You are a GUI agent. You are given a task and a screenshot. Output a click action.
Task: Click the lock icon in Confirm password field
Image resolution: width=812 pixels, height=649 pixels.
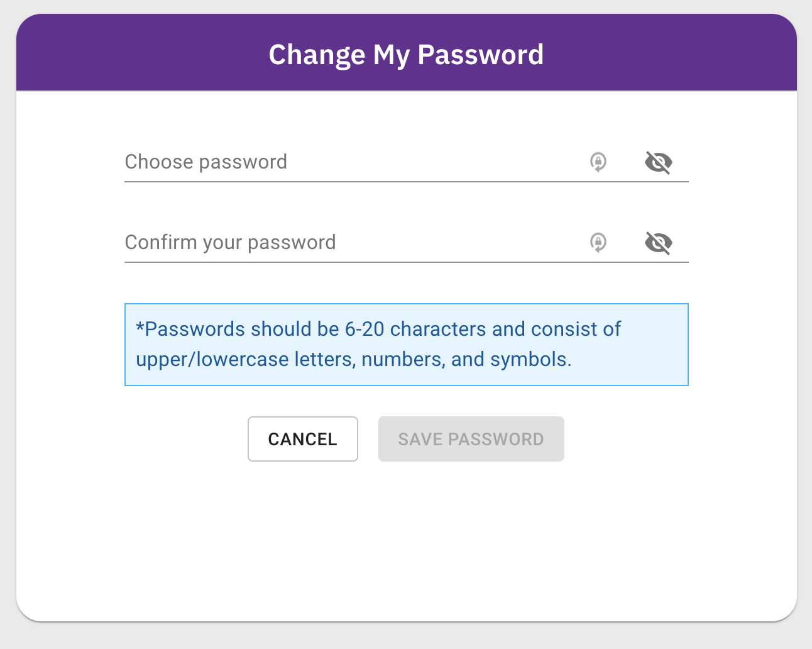[x=598, y=242]
